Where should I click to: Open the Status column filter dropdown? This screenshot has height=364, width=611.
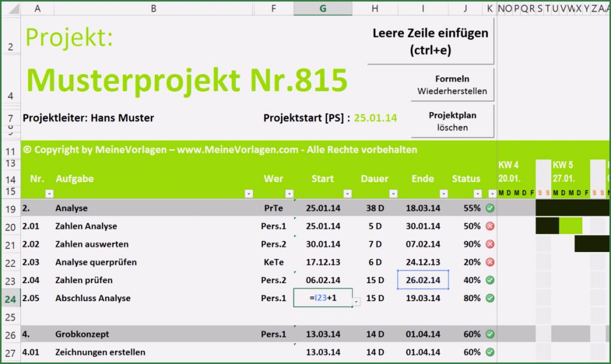pyautogui.click(x=477, y=193)
